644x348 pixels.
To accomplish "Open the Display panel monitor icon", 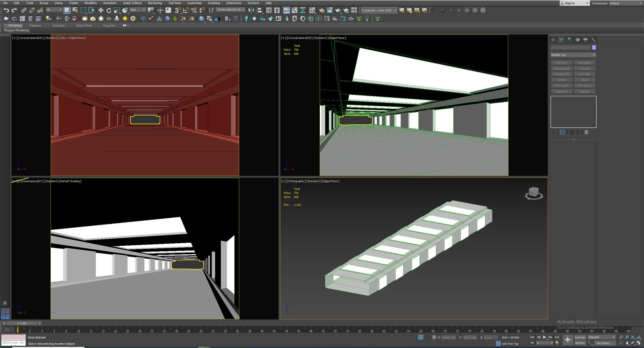I will 585,40.
